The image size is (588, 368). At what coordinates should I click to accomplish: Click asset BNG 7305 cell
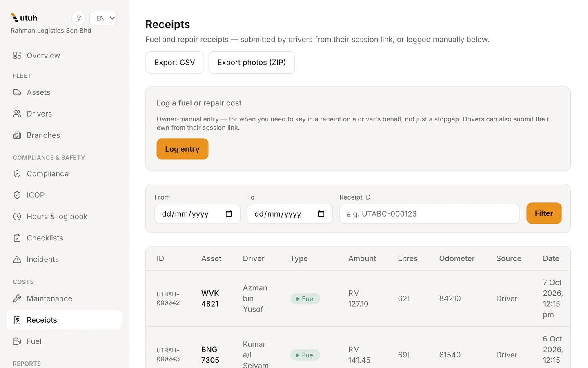pos(210,355)
